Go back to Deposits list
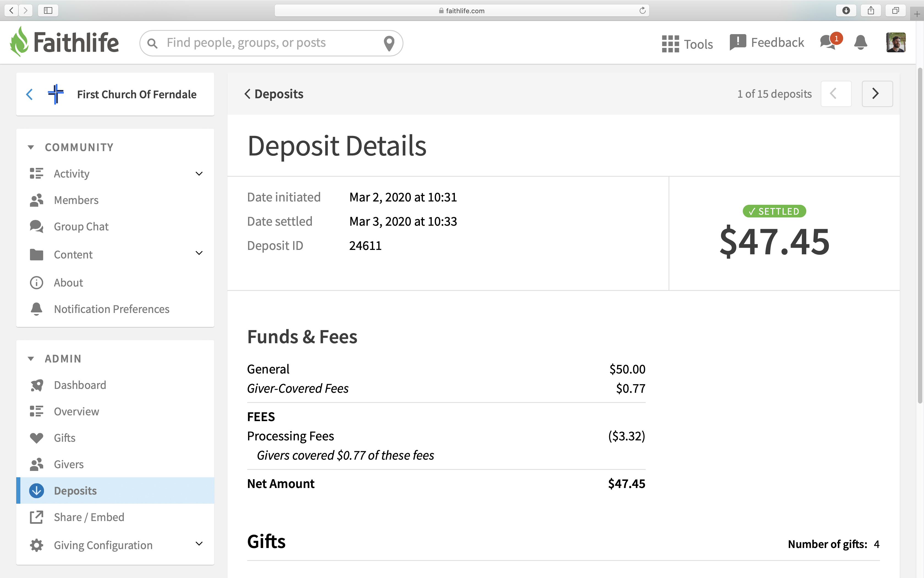 click(274, 94)
